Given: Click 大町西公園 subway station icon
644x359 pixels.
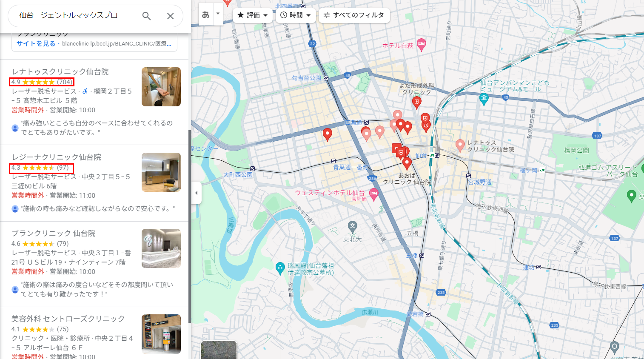Looking at the screenshot, I should pyautogui.click(x=253, y=169).
